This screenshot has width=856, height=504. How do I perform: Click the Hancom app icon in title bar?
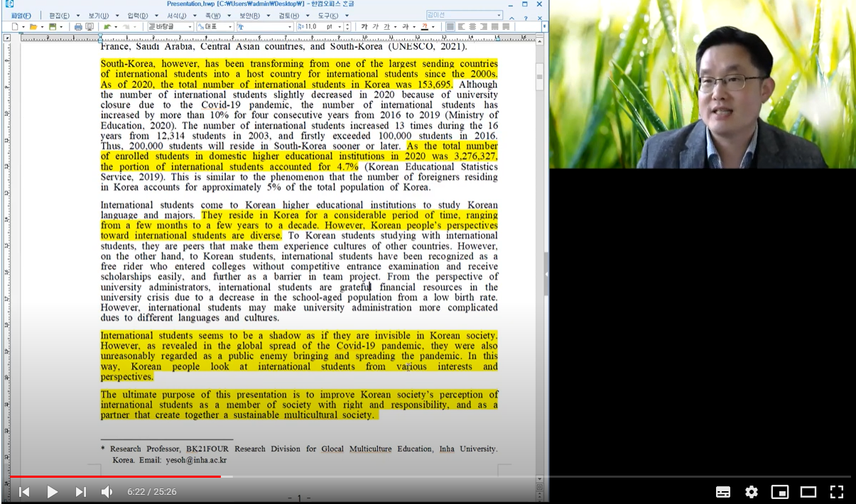(9, 4)
